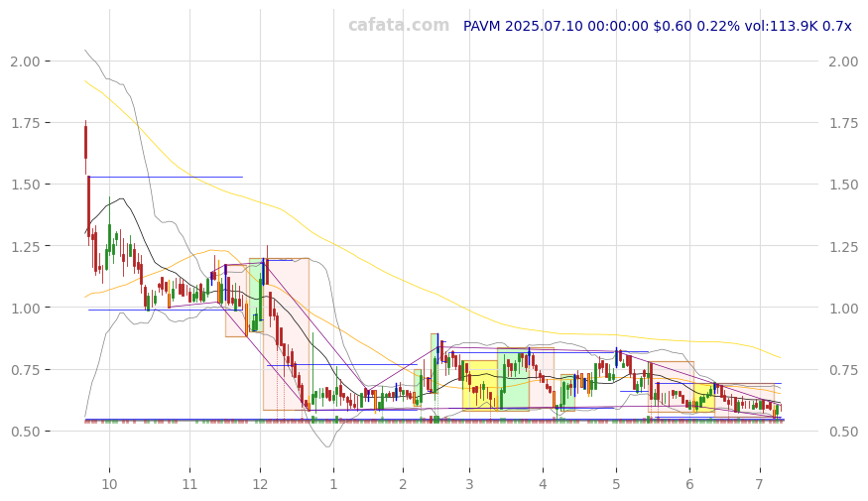The height and width of the screenshot is (501, 868).
Task: Click the right axis label 1.00
Action: [843, 308]
